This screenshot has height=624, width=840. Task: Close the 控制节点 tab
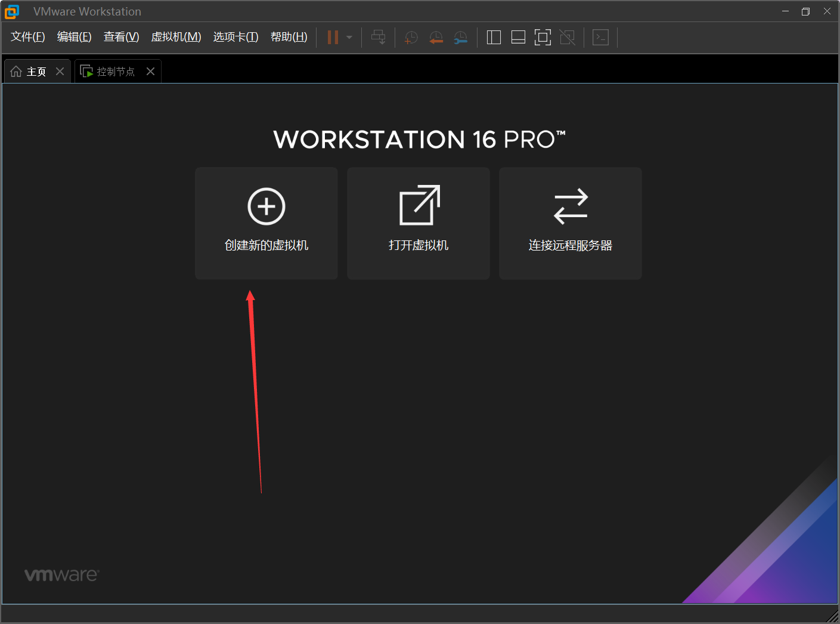pos(150,72)
